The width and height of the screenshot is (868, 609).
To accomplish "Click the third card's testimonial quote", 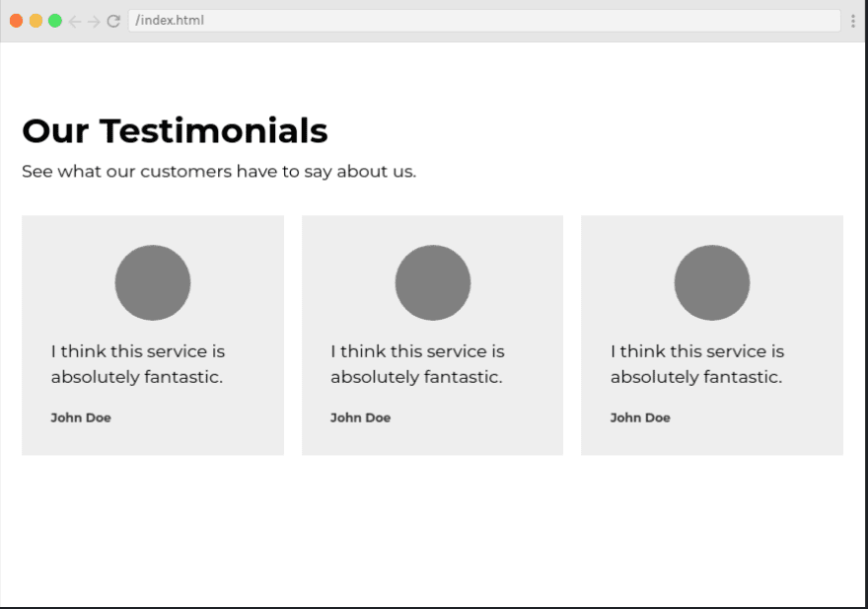I will pyautogui.click(x=697, y=364).
